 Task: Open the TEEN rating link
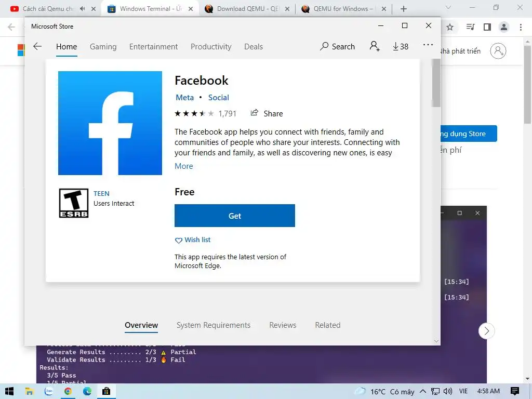click(x=101, y=193)
